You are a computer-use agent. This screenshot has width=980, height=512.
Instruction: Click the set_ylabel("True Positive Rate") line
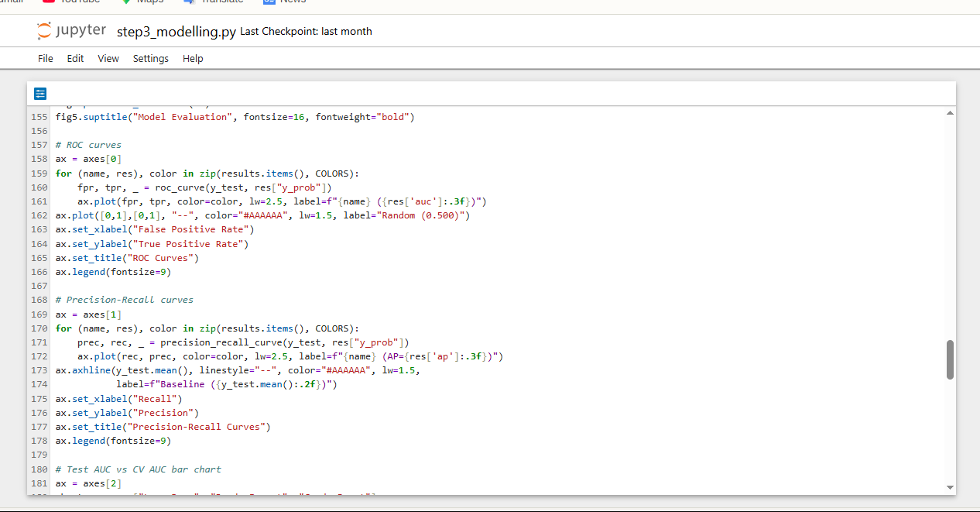152,244
